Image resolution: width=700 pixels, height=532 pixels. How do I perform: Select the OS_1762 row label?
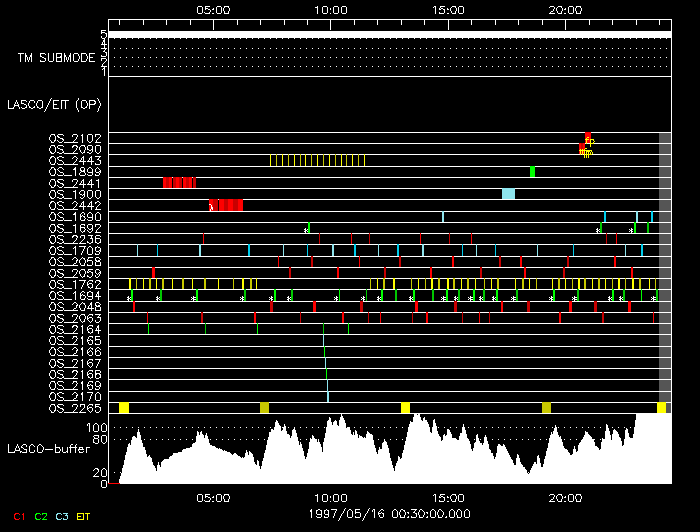click(x=74, y=285)
